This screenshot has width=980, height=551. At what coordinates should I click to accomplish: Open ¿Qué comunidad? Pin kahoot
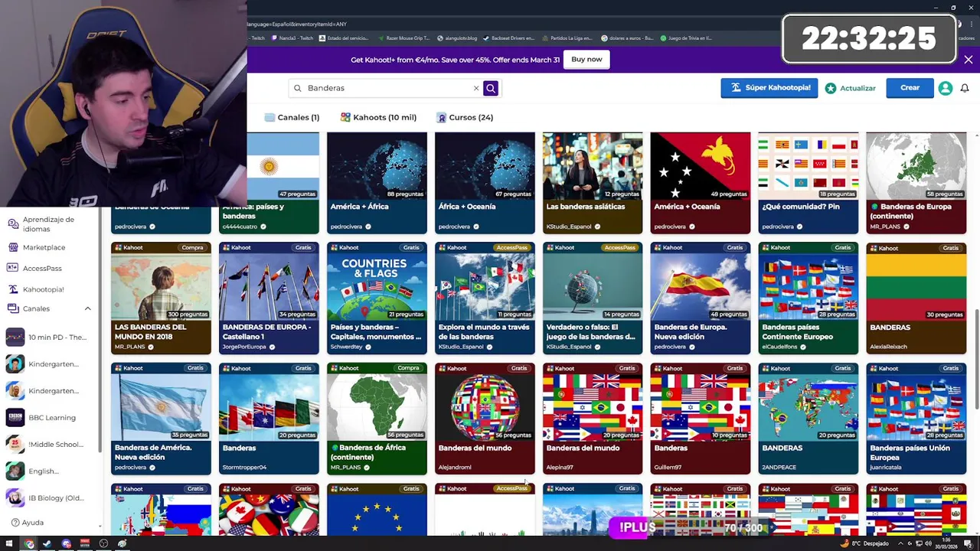[x=808, y=184]
